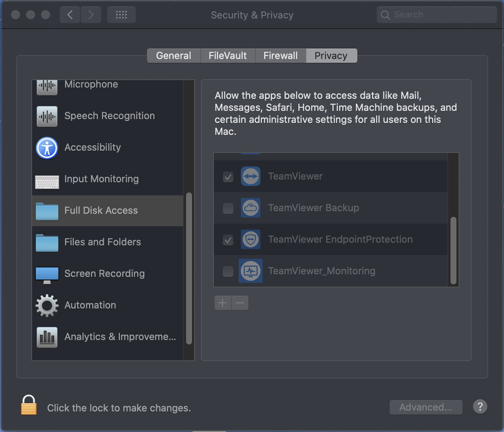This screenshot has width=504, height=432.
Task: Toggle the TeamViewer checkbox
Action: (228, 177)
